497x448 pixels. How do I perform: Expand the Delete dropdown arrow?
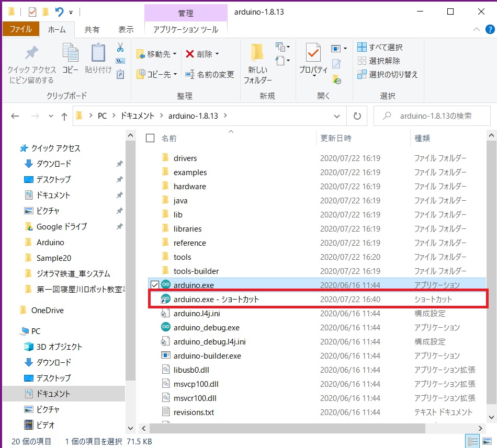(217, 54)
